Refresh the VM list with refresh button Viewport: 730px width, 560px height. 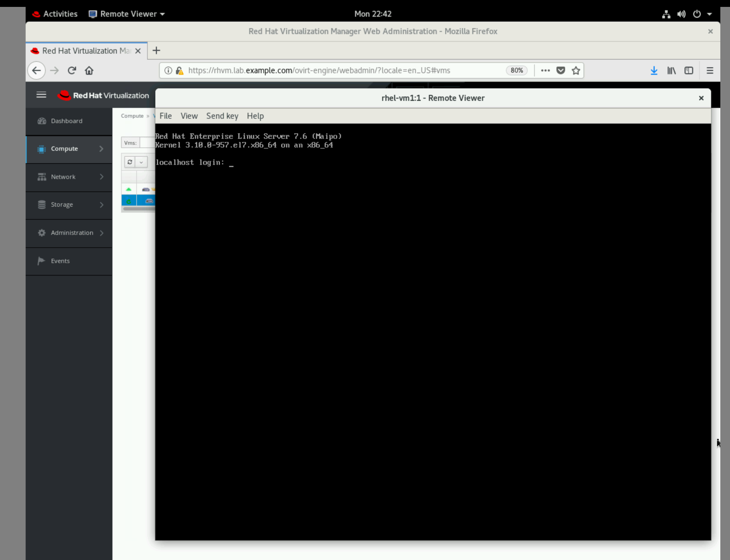(x=130, y=162)
